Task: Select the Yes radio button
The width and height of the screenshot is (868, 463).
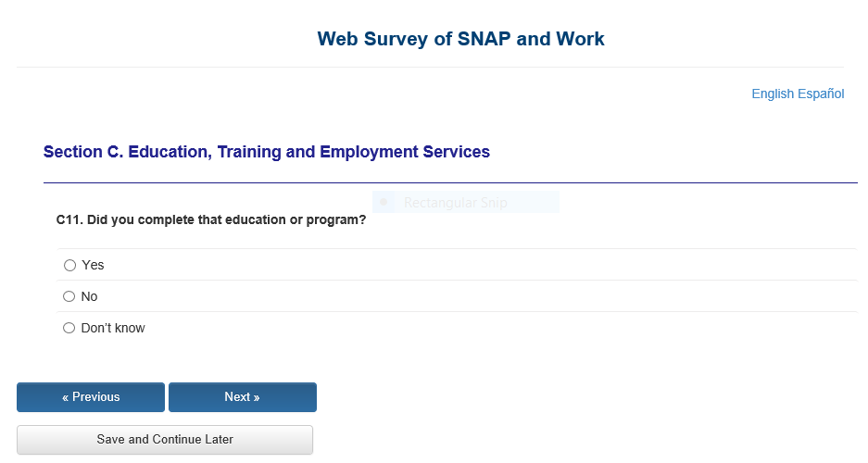Action: pyautogui.click(x=69, y=265)
